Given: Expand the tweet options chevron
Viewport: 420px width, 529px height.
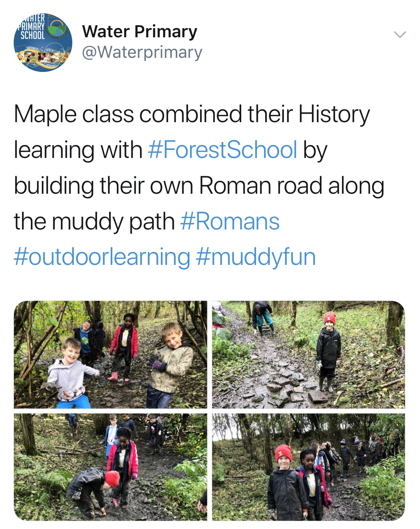Looking at the screenshot, I should [399, 35].
